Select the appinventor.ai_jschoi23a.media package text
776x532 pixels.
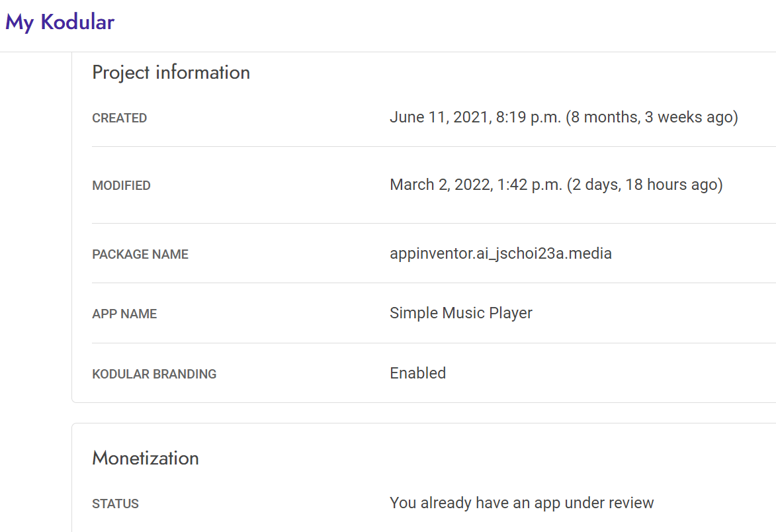click(501, 253)
